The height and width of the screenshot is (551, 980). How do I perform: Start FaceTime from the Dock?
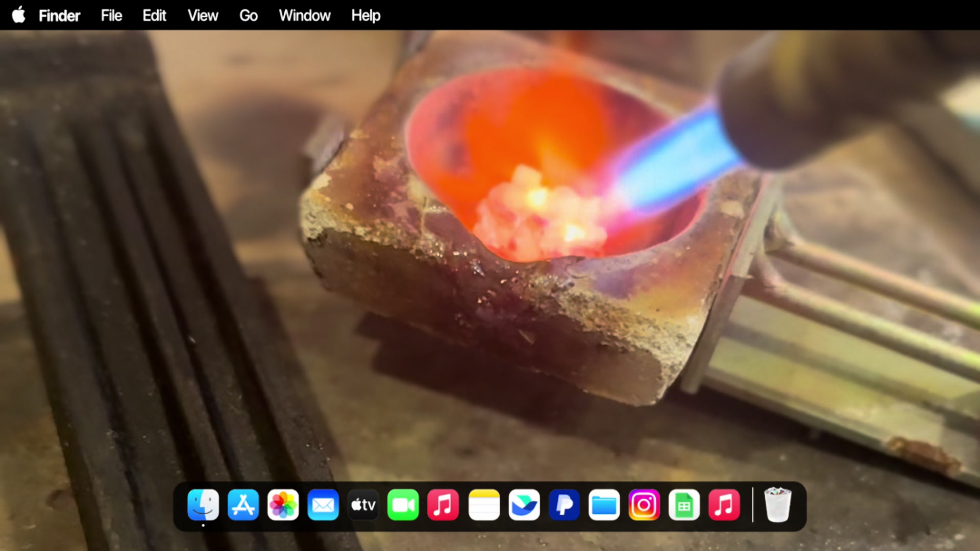coord(403,505)
